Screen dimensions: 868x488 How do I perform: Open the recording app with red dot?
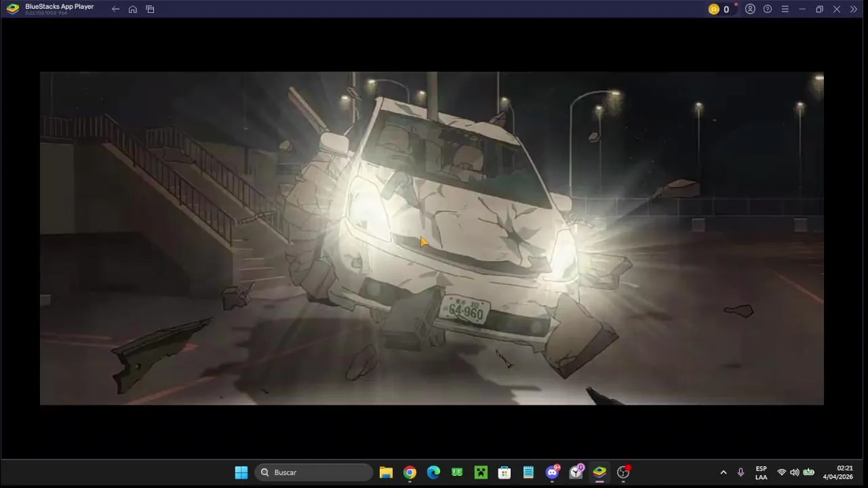pos(624,472)
